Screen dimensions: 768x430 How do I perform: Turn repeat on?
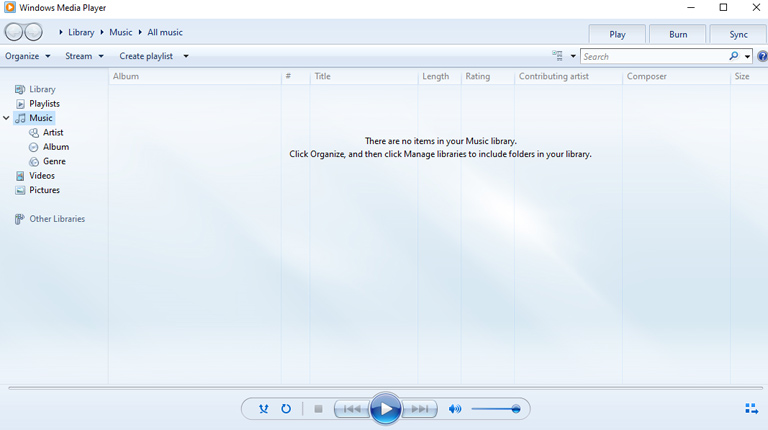(x=286, y=408)
